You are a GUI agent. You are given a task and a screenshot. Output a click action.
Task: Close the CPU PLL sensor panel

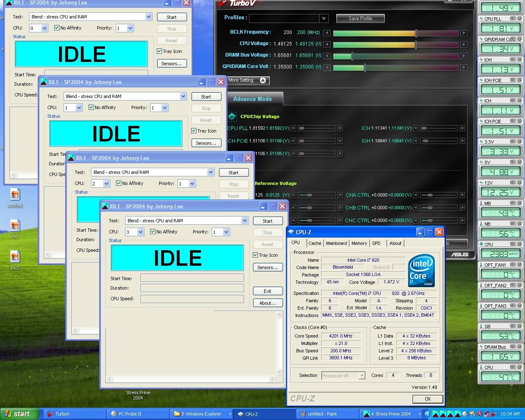[x=520, y=18]
